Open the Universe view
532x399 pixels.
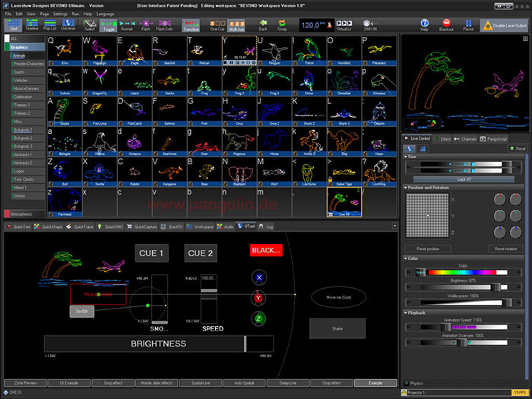click(68, 25)
